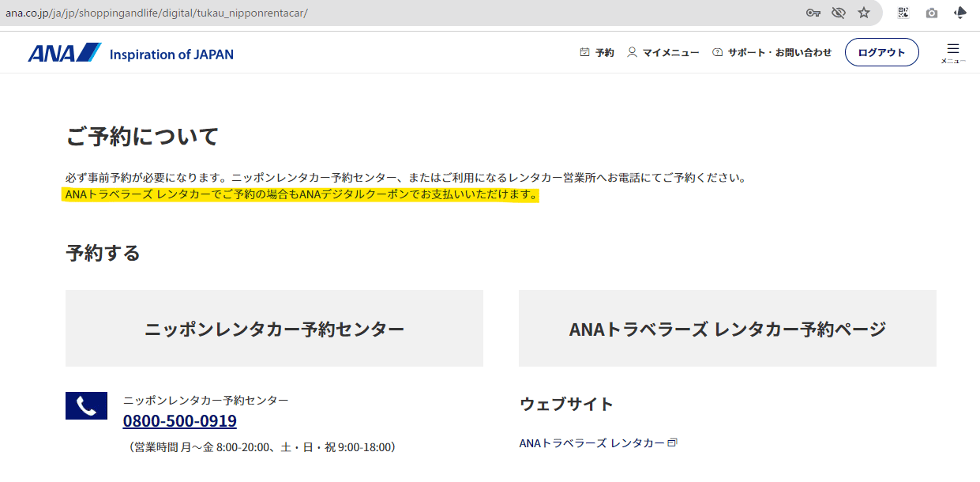Click the ログアウト button
This screenshot has height=482, width=980.
coord(882,52)
